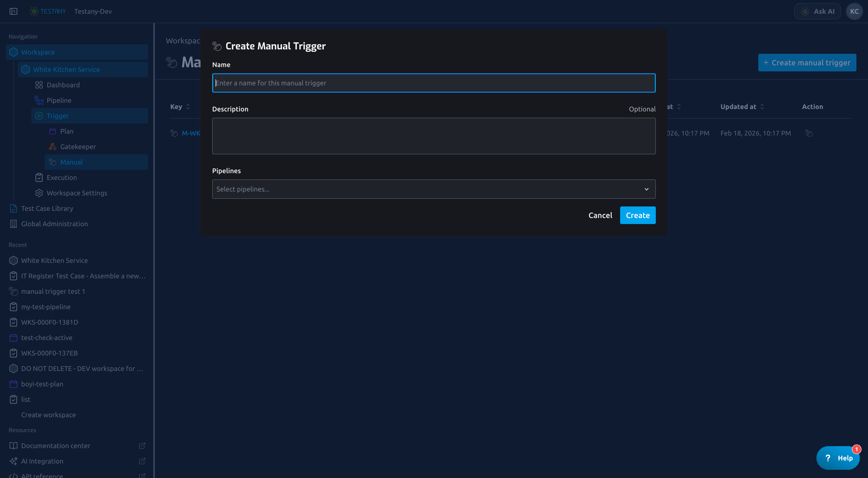Click Testany-Dev organization name
The height and width of the screenshot is (478, 868).
coord(93,12)
